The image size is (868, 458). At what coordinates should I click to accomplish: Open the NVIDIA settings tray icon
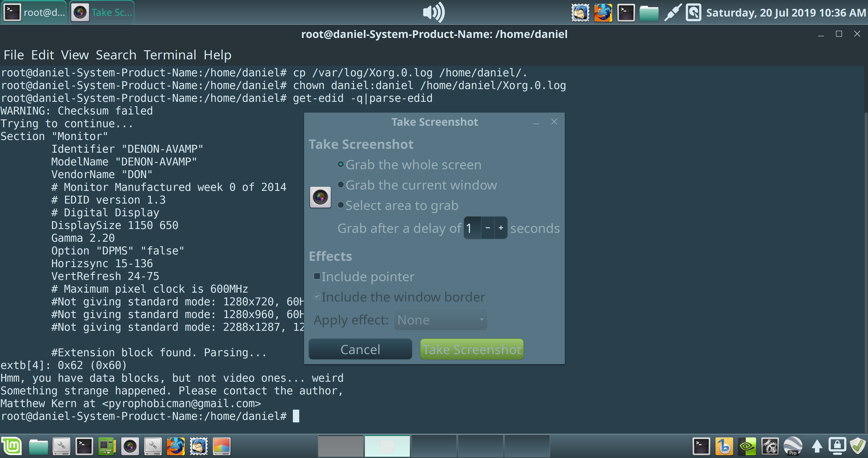(x=747, y=447)
